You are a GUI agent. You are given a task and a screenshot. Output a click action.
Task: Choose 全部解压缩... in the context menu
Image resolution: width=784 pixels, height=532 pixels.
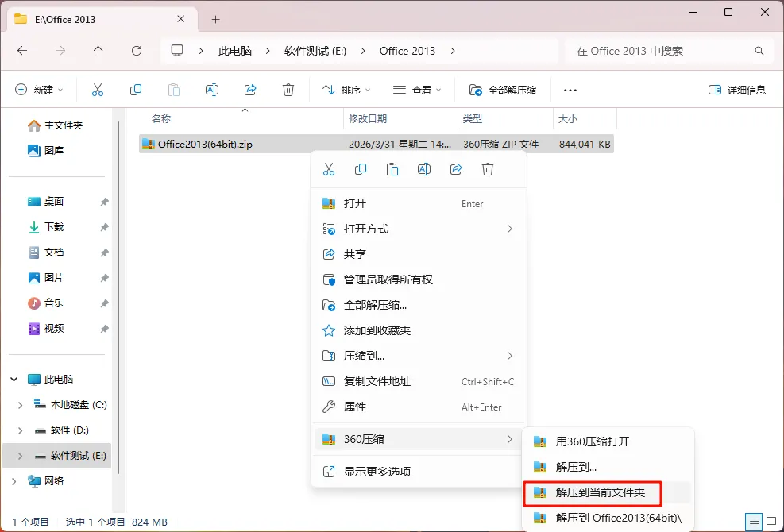pyautogui.click(x=419, y=305)
